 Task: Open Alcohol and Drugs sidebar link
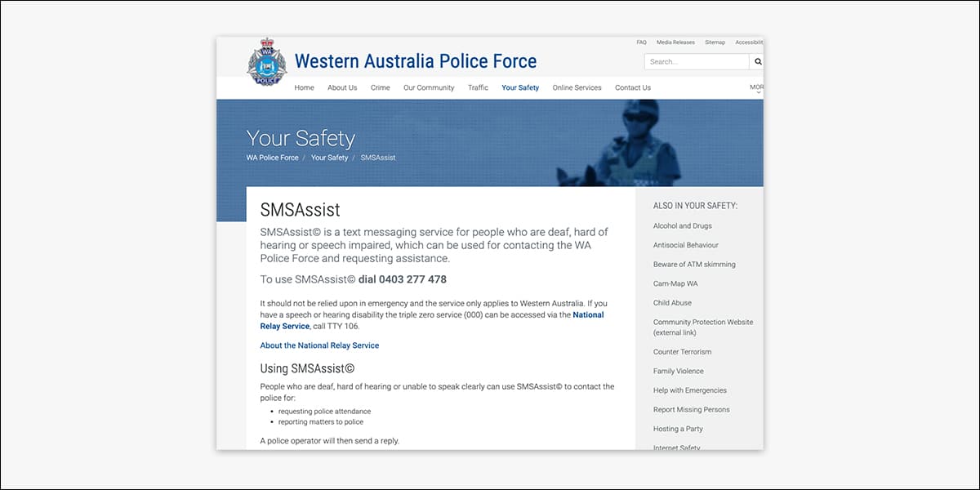coord(683,226)
